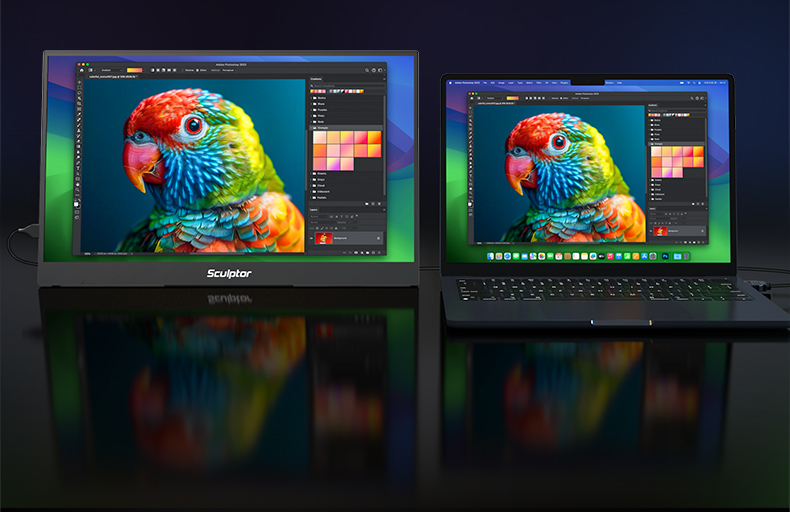Toggle Background layer visibility on the laptop
This screenshot has height=512, width=790.
click(x=650, y=232)
